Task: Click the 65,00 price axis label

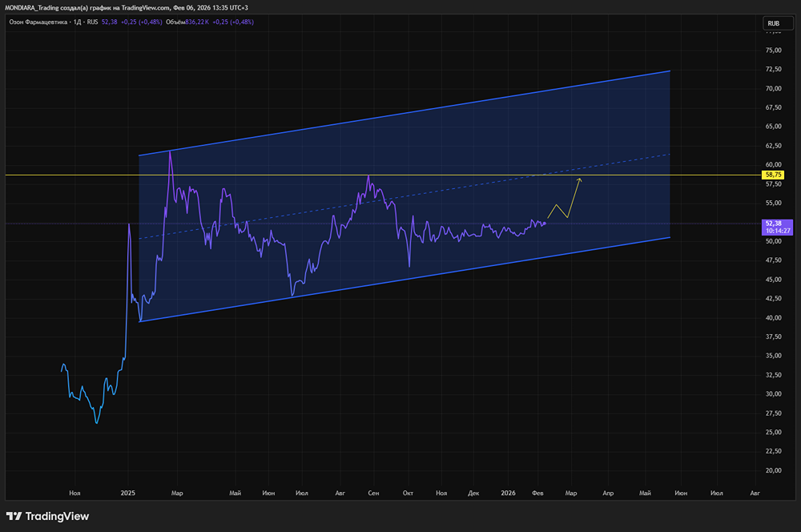Action: coord(774,127)
